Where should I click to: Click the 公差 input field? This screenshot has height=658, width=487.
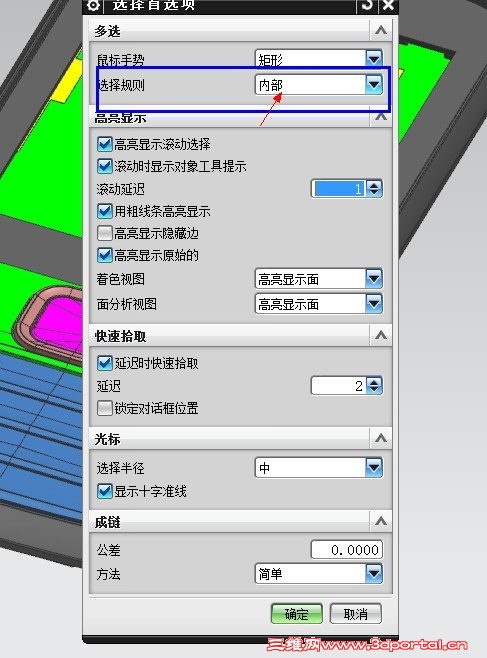[346, 550]
